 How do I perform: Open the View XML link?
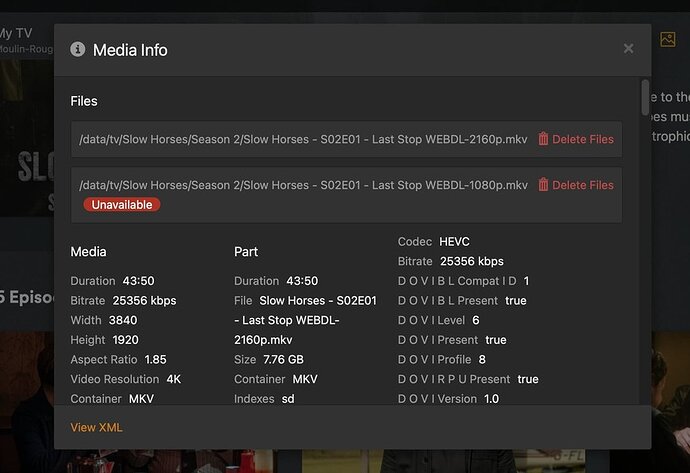[x=96, y=427]
